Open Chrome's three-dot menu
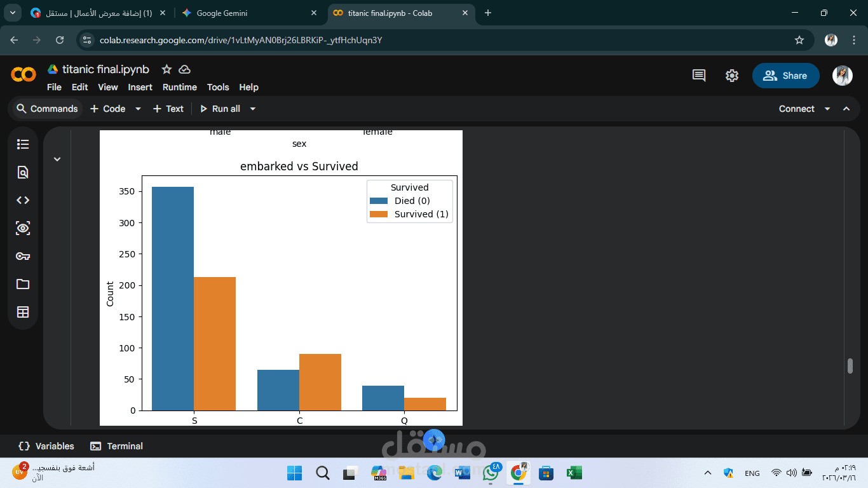This screenshot has height=488, width=868. click(x=853, y=40)
